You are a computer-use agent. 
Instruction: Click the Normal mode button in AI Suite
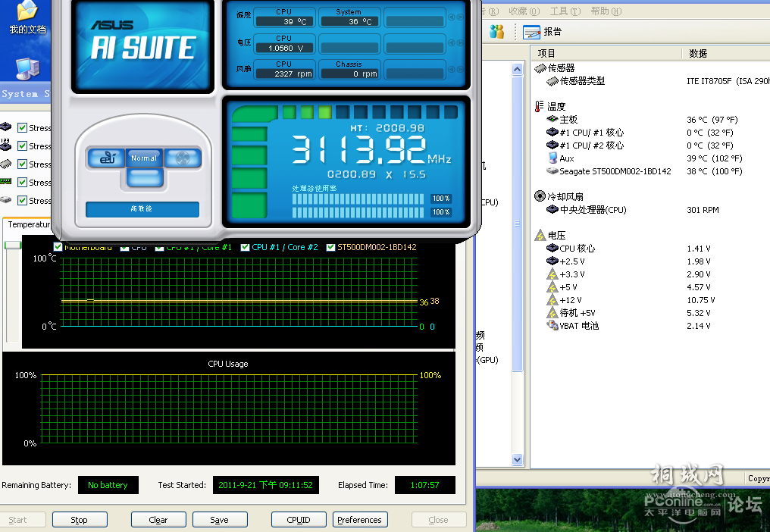(x=144, y=158)
